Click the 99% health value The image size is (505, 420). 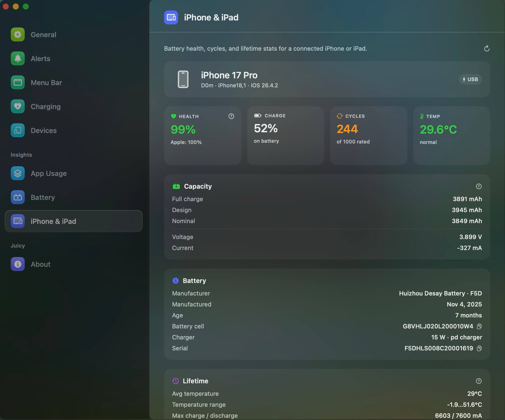click(183, 129)
